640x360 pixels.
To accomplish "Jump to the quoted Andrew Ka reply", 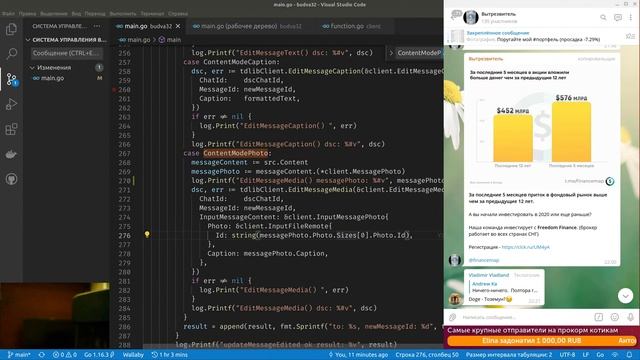I will [504, 287].
